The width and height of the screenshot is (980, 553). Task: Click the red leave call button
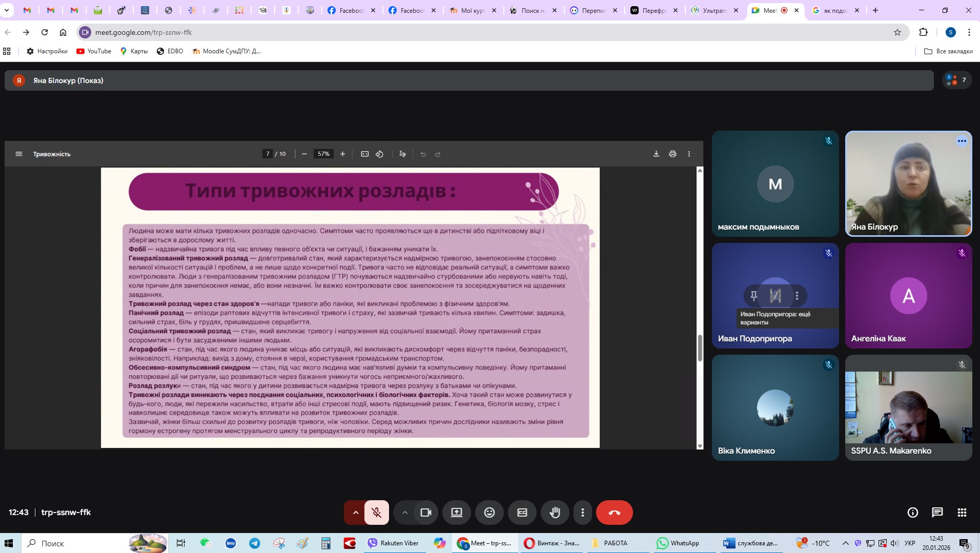point(614,513)
